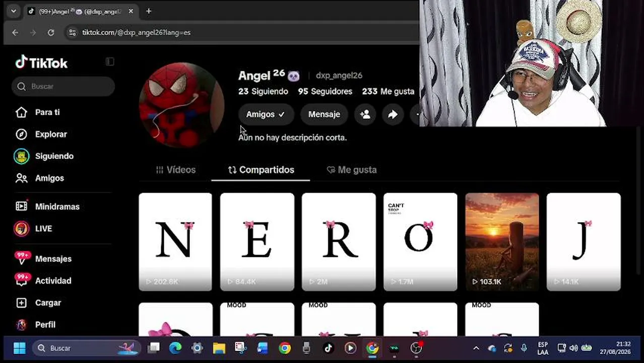Open Settings gear from taskbar

197,348
